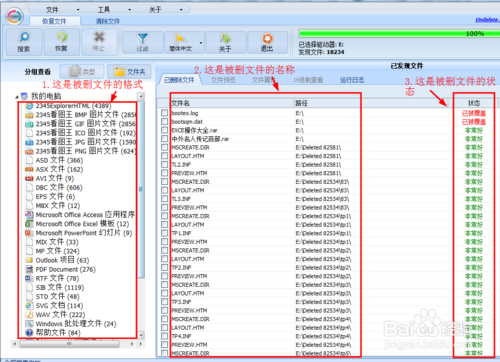Click the type tree scrollbar up arrow
The image size is (500, 362).
(141, 97)
